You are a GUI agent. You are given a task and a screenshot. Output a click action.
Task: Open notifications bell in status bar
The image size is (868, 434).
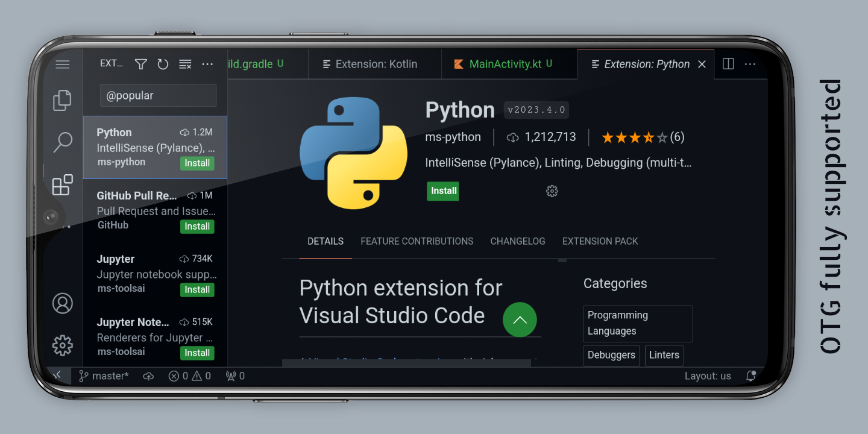point(751,376)
